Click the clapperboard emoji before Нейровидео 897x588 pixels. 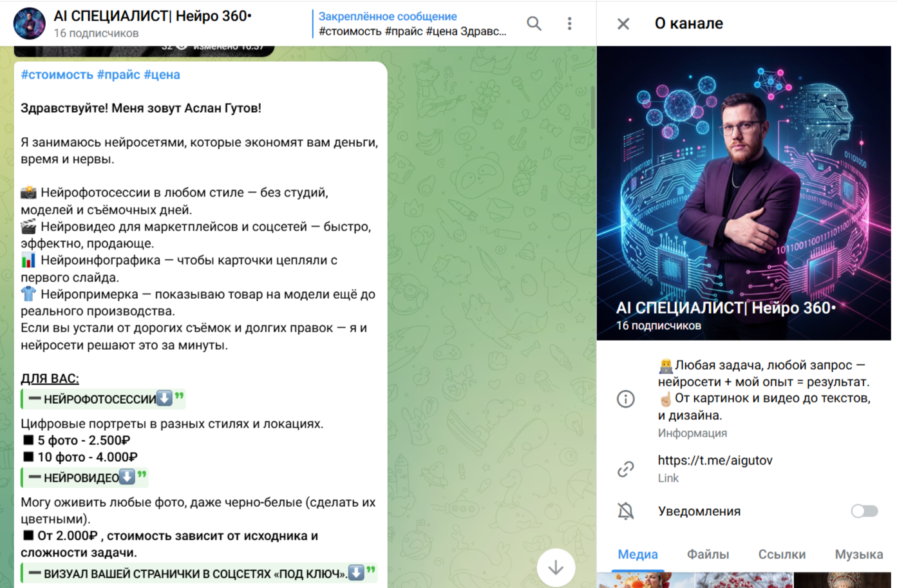click(28, 227)
